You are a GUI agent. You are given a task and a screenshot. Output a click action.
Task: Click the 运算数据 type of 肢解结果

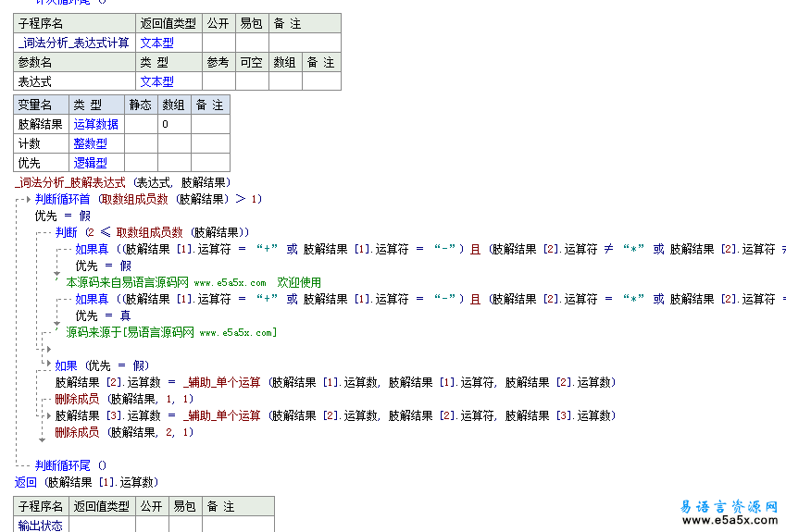pyautogui.click(x=96, y=124)
